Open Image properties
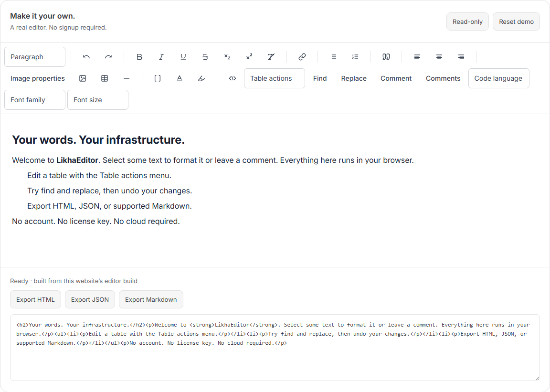 (38, 78)
